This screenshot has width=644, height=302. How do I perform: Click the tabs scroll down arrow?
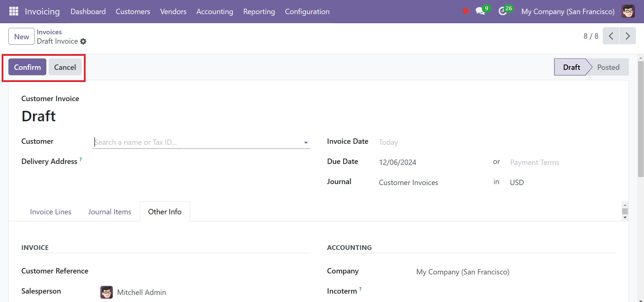point(625,218)
